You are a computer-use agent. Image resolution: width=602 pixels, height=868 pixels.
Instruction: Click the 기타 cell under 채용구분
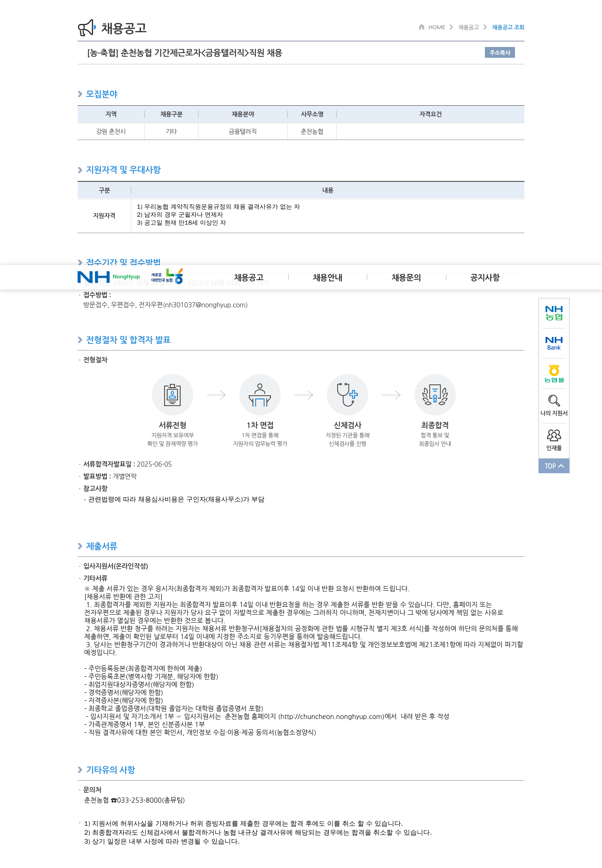click(171, 132)
